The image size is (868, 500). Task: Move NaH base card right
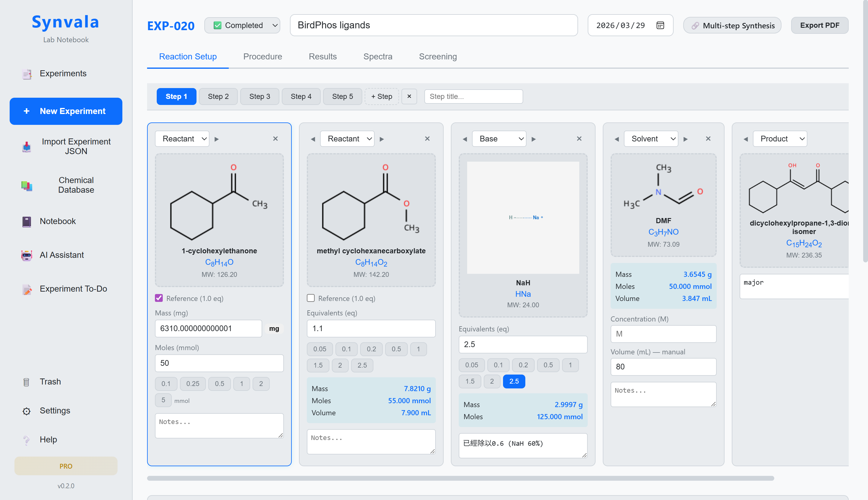click(x=534, y=139)
